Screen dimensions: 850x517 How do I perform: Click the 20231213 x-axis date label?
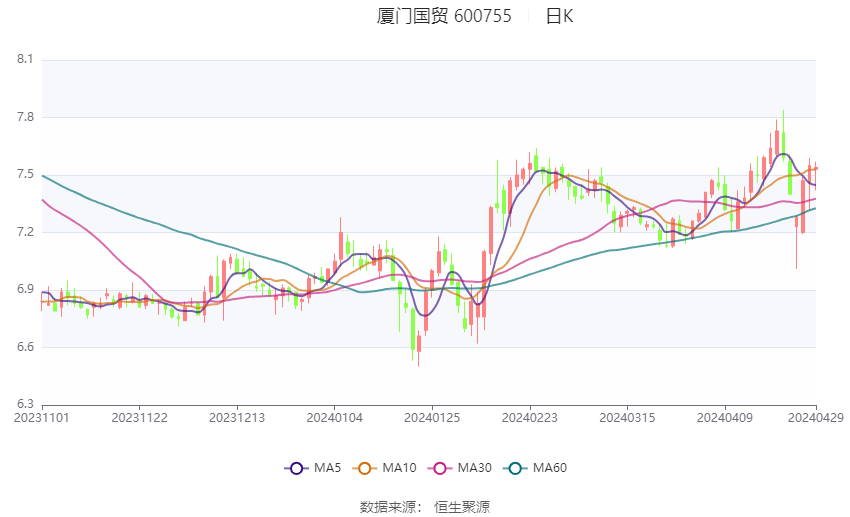coord(237,418)
